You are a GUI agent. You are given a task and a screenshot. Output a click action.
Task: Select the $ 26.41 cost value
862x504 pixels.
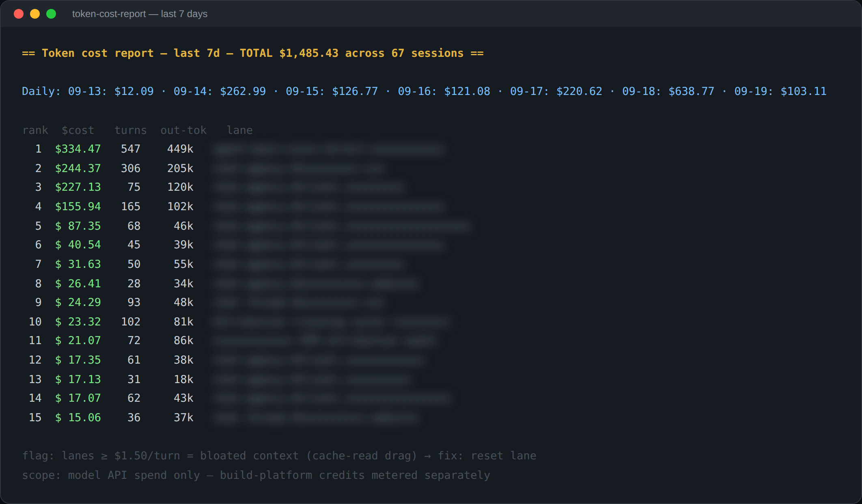point(78,284)
